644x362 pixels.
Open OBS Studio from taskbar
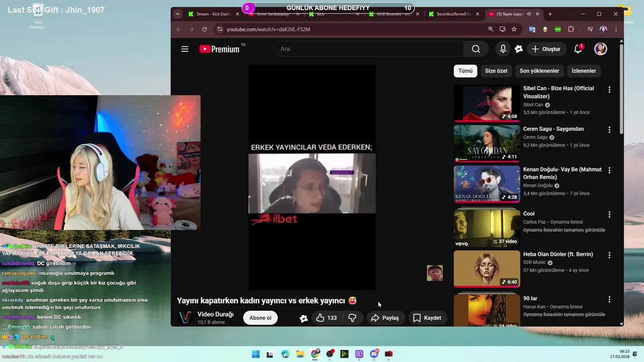pos(330,354)
